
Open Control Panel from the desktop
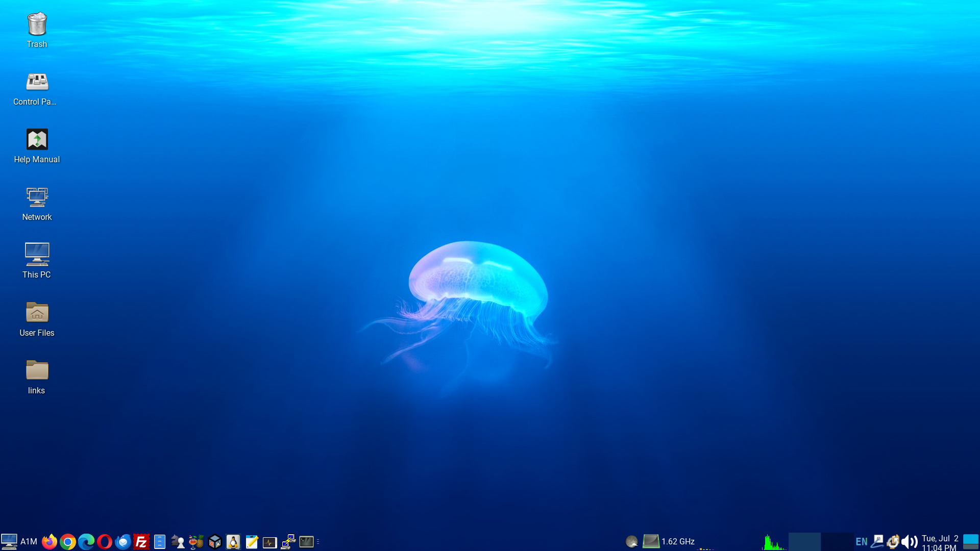(37, 88)
